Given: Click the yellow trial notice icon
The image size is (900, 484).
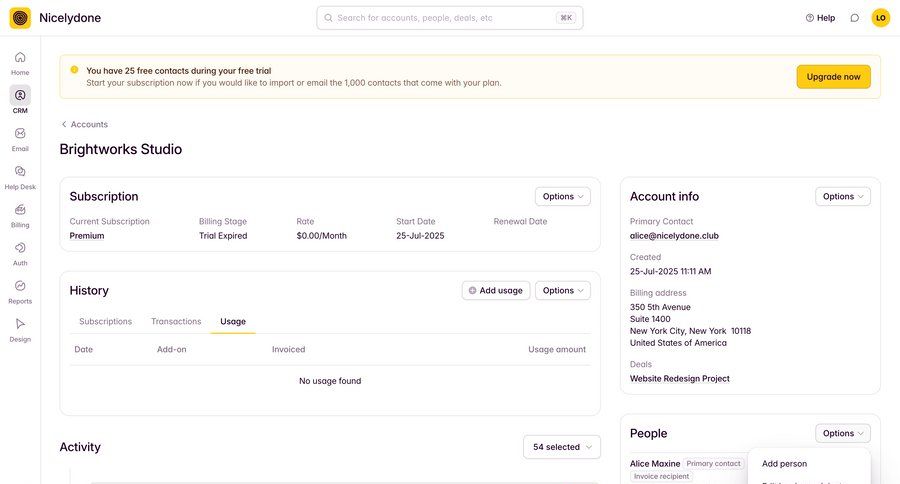Looking at the screenshot, I should tap(74, 70).
